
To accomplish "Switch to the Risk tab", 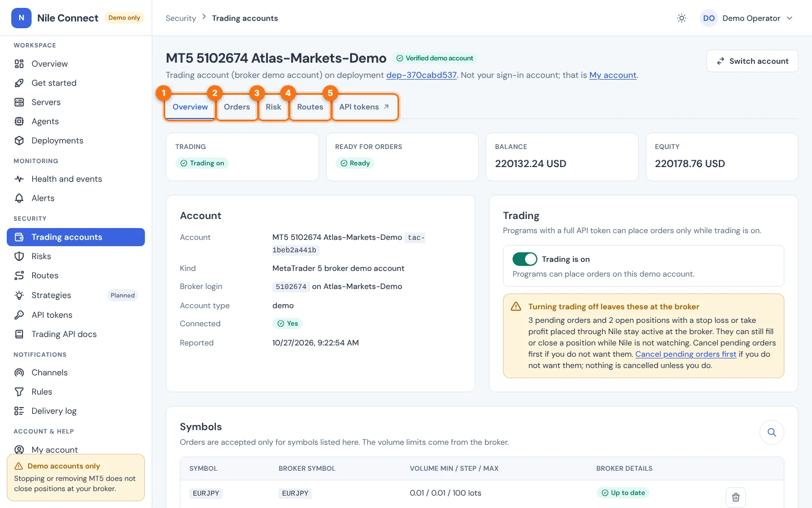I will coord(273,107).
